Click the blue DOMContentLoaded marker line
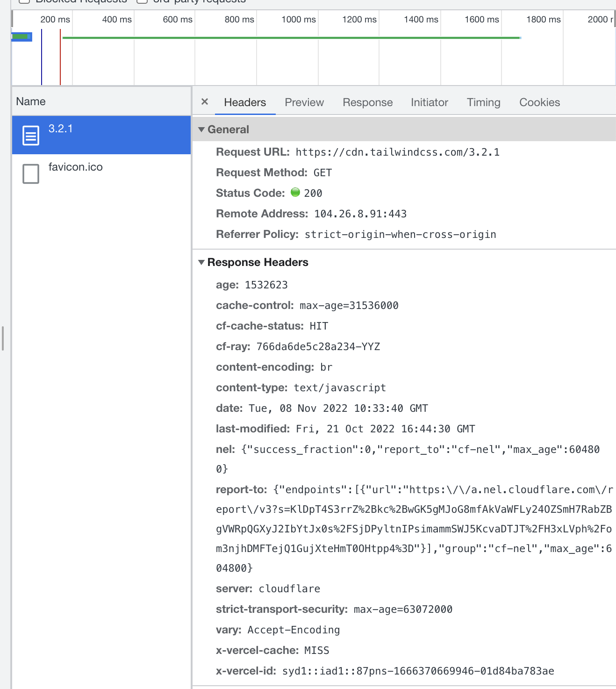Screen dimensions: 616x689 point(43,56)
